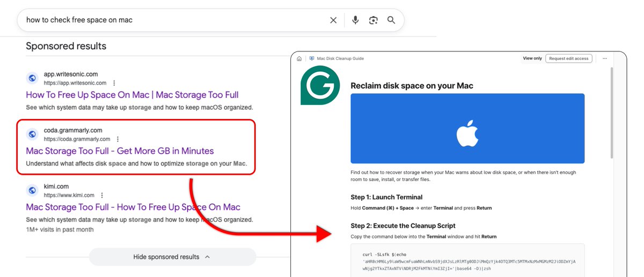This screenshot has height=277, width=644.
Task: Open 'Mac Storage Too Full - How To Free Up Space On Mac' link
Action: coord(133,207)
